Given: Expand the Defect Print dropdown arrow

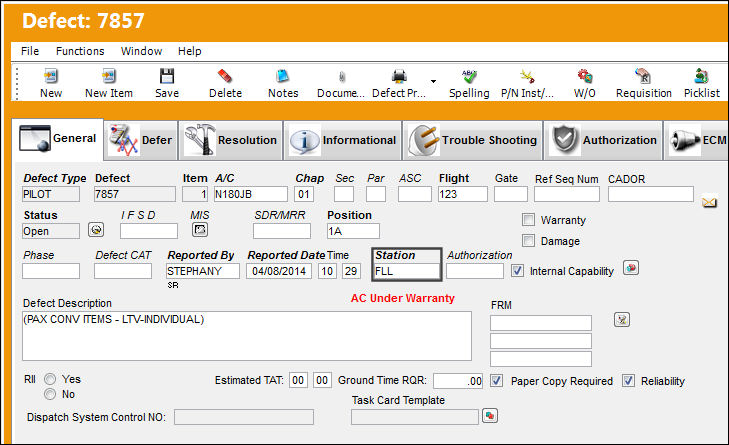Looking at the screenshot, I should pos(433,81).
